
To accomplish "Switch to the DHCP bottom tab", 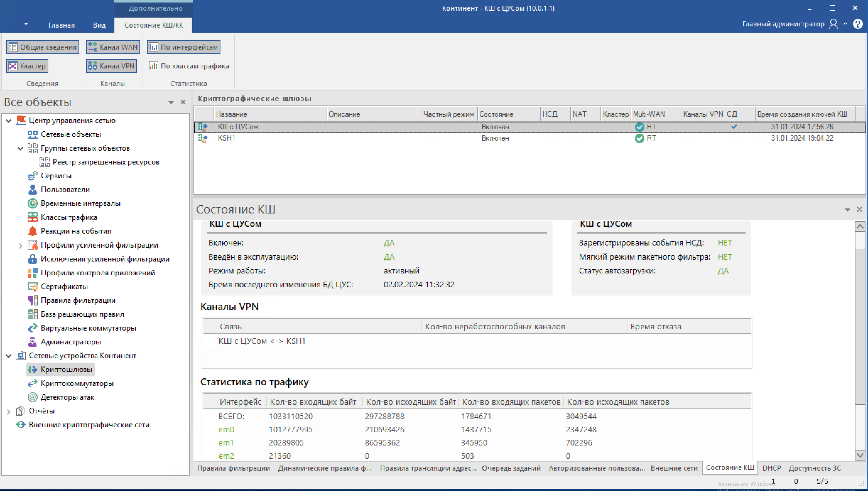I will click(771, 468).
